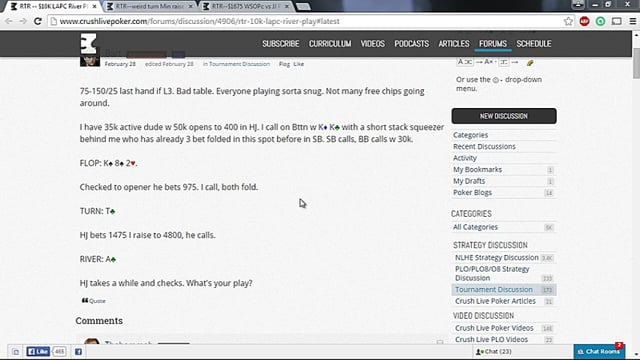Open the cast screen extension icon
Viewport: 640px width, 360px height.
tap(616, 21)
